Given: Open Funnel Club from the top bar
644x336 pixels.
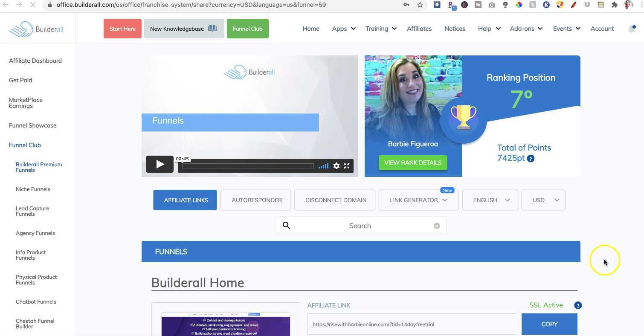Looking at the screenshot, I should [247, 29].
